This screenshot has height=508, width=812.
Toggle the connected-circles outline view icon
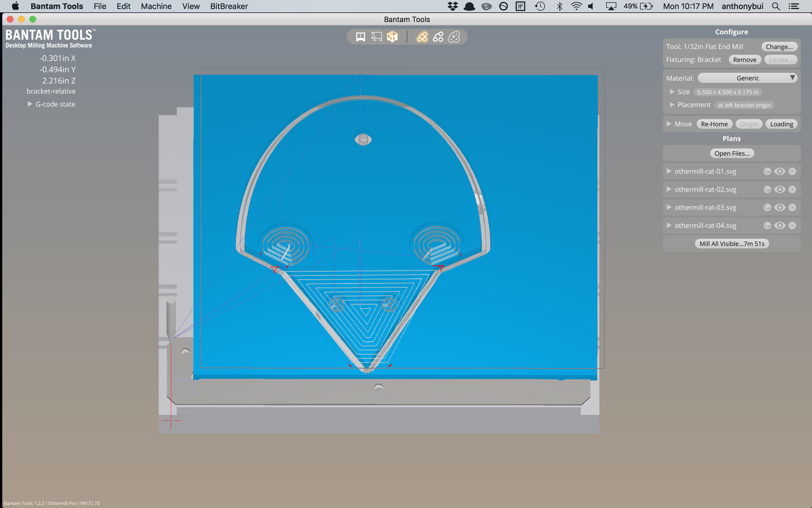pyautogui.click(x=438, y=37)
